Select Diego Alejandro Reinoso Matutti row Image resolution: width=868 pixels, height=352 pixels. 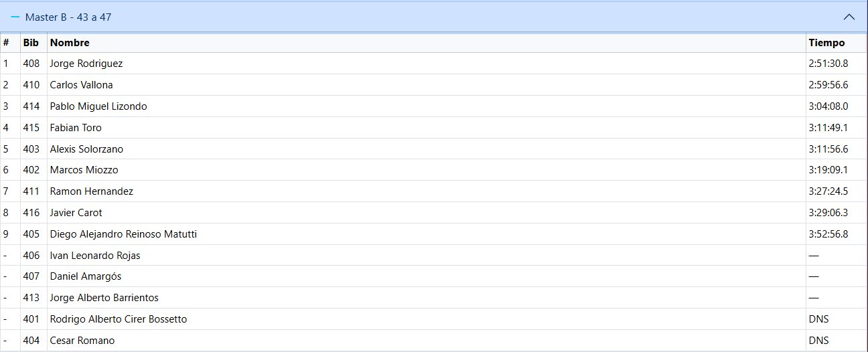click(434, 234)
